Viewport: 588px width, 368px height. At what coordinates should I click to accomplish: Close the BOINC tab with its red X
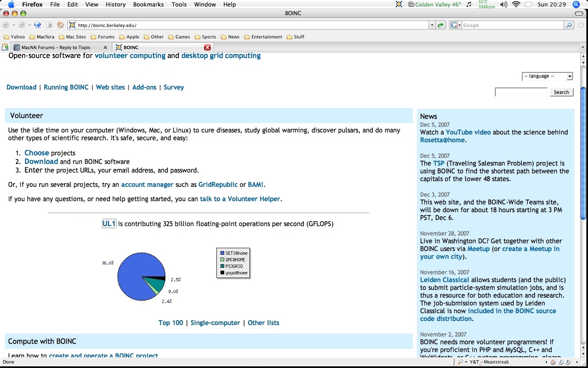pyautogui.click(x=207, y=47)
